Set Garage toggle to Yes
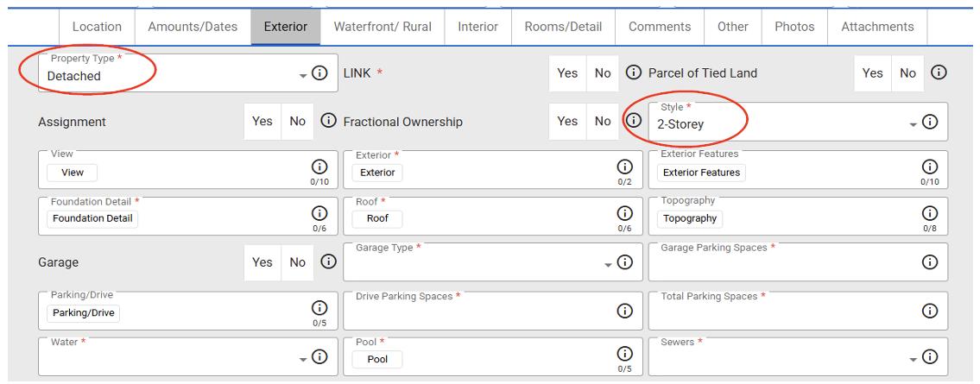Screen dimensions: 980x384 (x=262, y=262)
